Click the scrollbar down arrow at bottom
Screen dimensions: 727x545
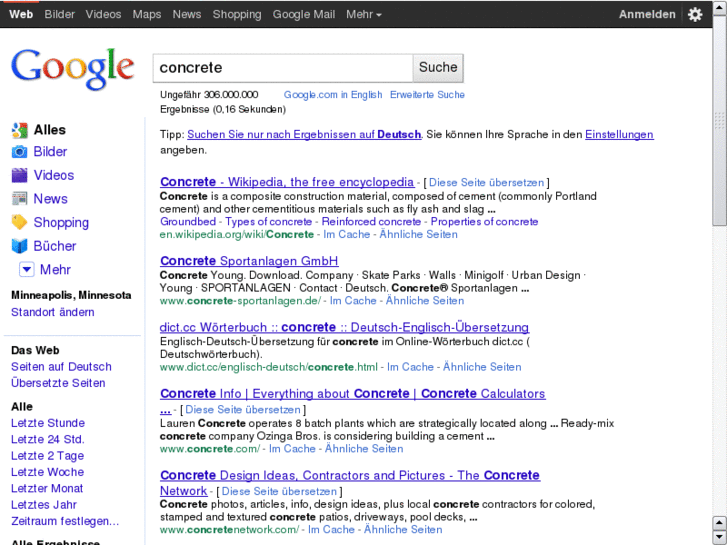pos(720,537)
